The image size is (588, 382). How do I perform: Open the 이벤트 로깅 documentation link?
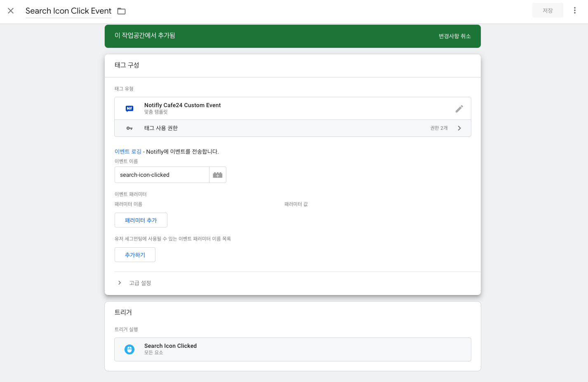click(x=128, y=151)
